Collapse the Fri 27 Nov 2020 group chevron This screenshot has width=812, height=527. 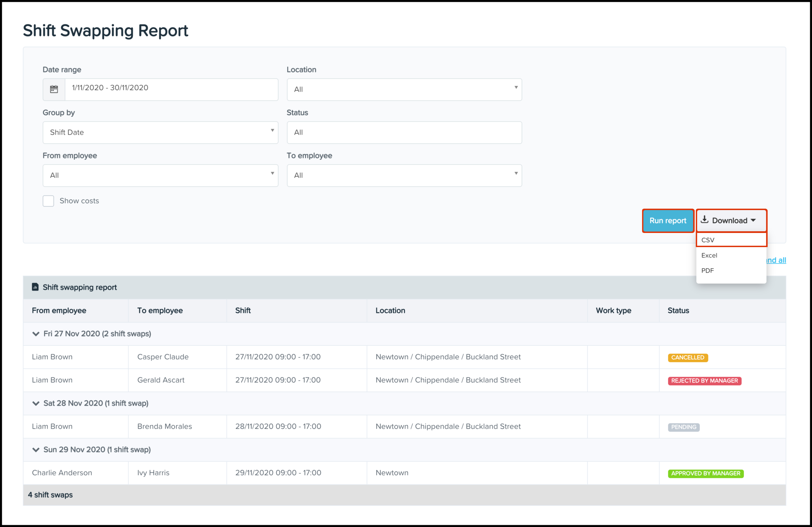(x=36, y=334)
